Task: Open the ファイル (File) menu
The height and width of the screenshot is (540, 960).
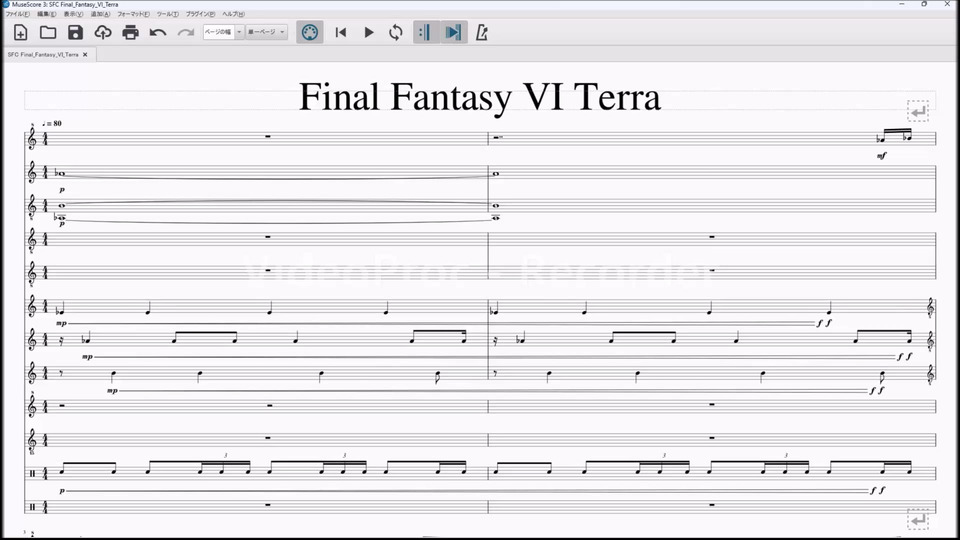Action: point(17,13)
